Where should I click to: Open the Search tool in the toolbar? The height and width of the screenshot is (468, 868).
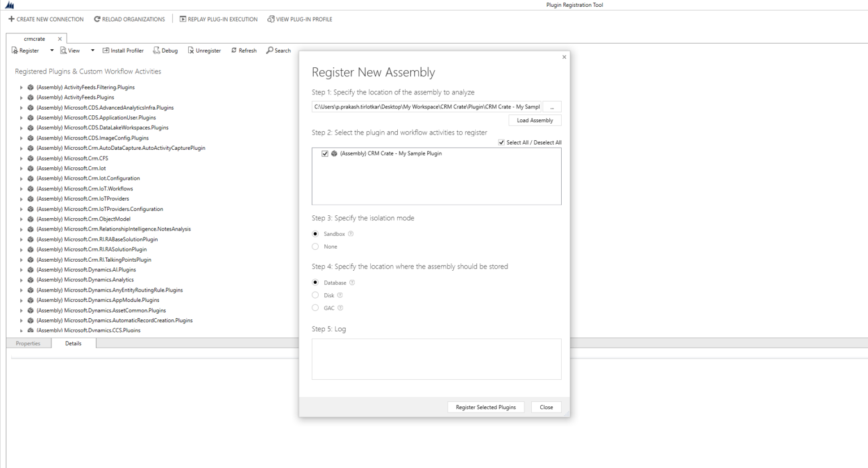[278, 50]
